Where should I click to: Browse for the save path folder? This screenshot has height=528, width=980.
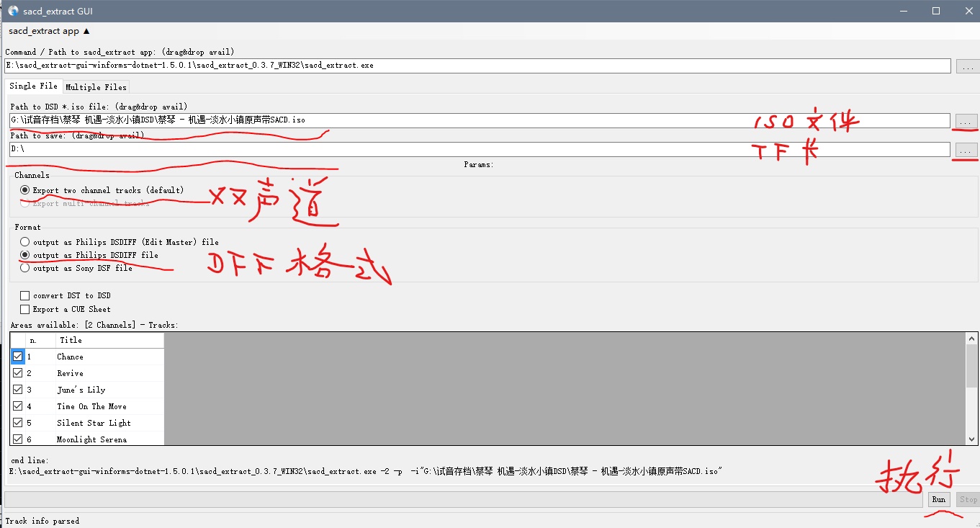pos(966,150)
